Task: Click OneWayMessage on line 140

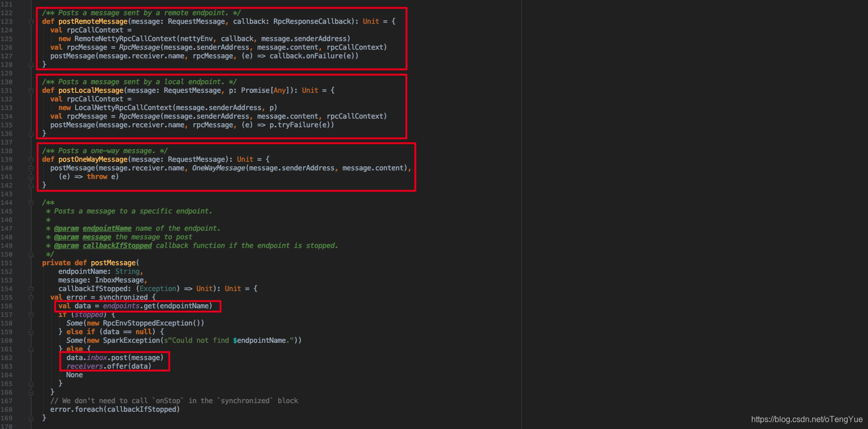Action: 219,168
